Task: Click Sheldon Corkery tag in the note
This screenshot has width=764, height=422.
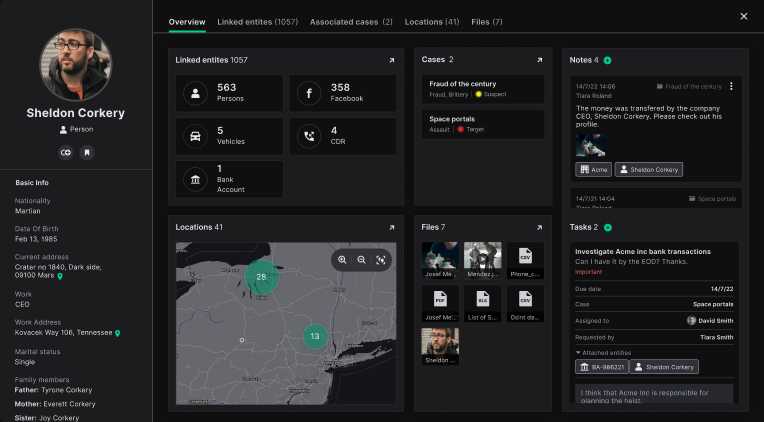Action: click(649, 170)
